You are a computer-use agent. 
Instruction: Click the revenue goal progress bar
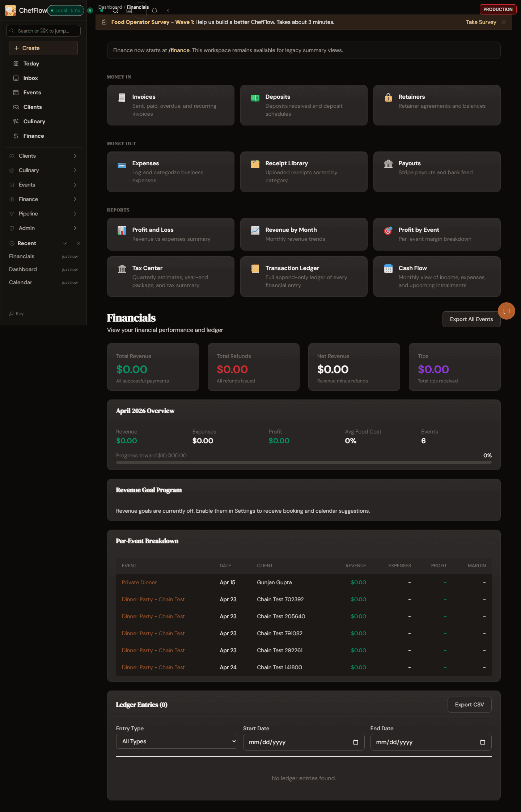(x=304, y=462)
